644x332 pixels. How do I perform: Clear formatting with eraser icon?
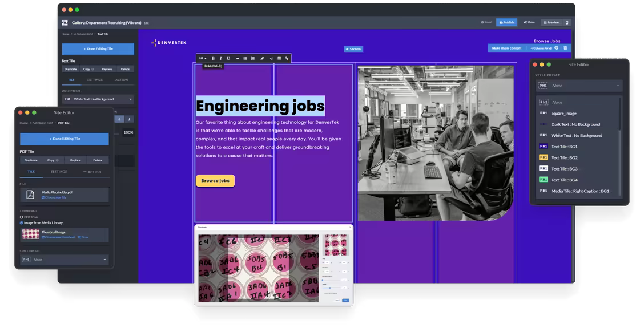(263, 58)
